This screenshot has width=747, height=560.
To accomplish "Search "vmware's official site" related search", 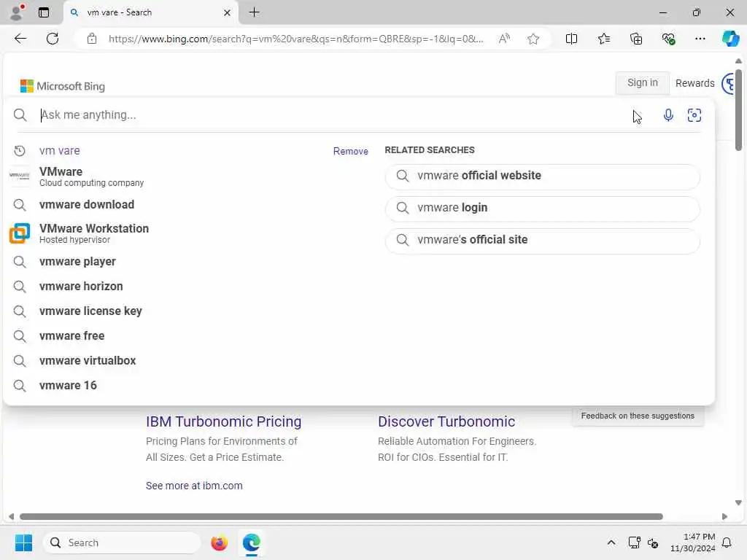I will pyautogui.click(x=542, y=240).
